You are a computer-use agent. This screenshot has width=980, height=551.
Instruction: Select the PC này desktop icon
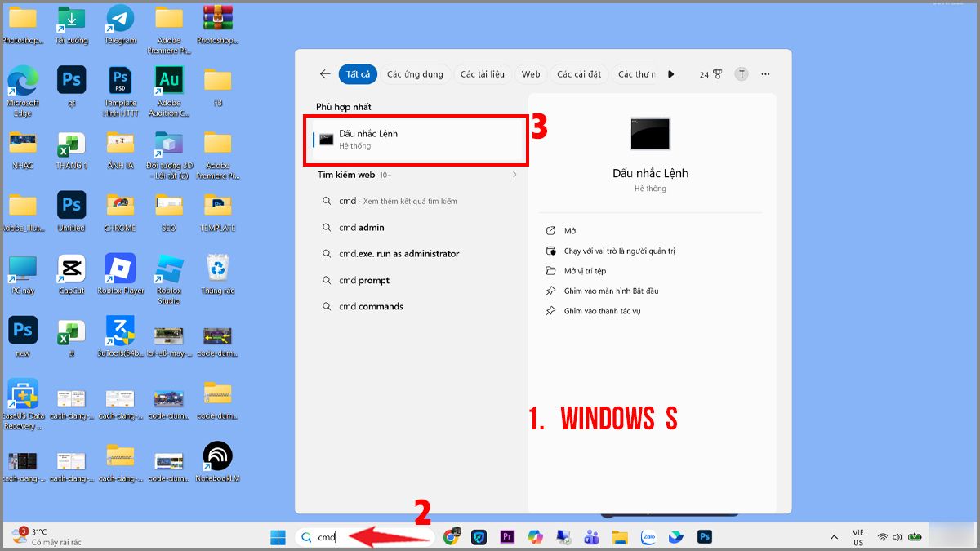22,274
